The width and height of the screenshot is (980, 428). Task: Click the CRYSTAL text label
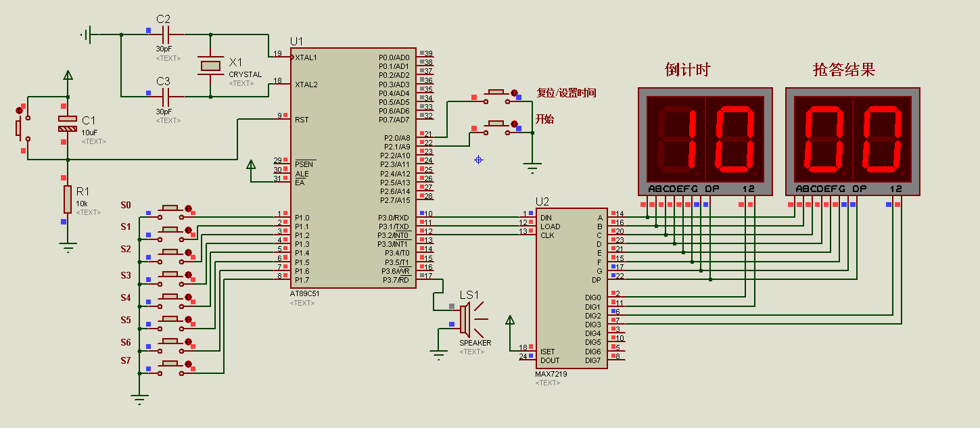(245, 74)
